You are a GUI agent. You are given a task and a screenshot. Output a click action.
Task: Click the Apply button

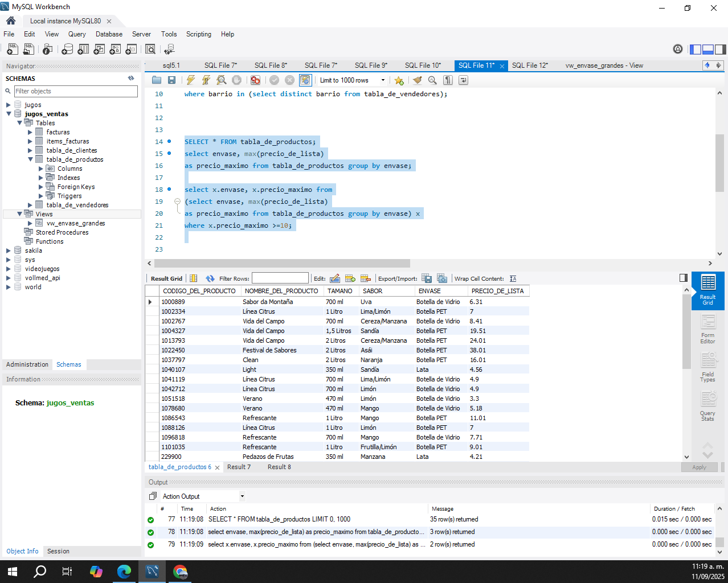point(699,467)
